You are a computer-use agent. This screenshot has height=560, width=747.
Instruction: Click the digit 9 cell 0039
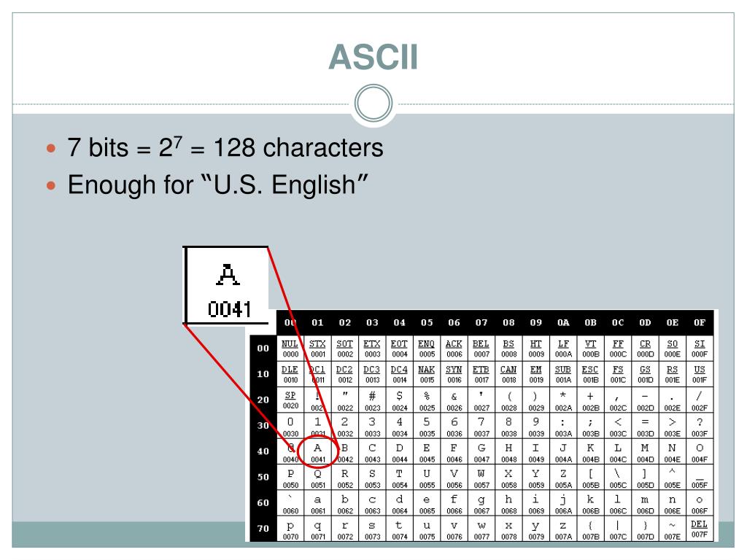(536, 426)
